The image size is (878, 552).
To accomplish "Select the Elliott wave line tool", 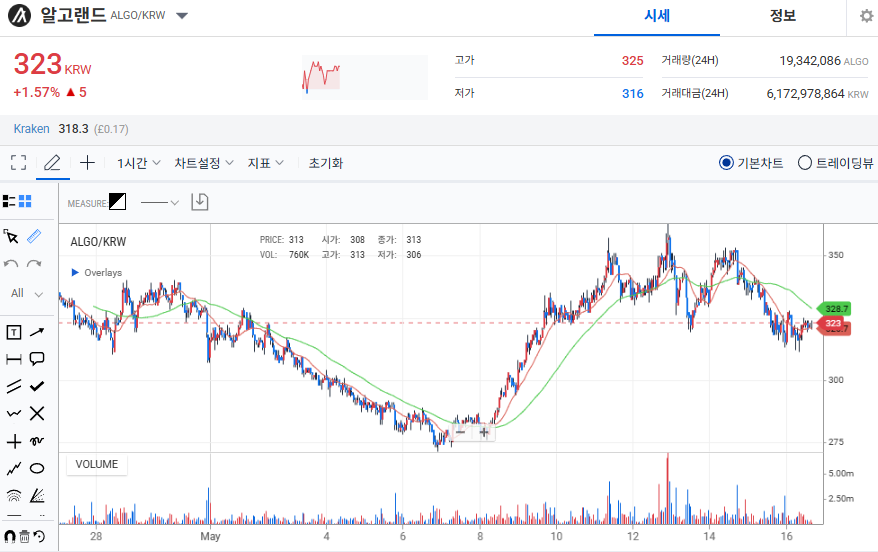I will 14,469.
